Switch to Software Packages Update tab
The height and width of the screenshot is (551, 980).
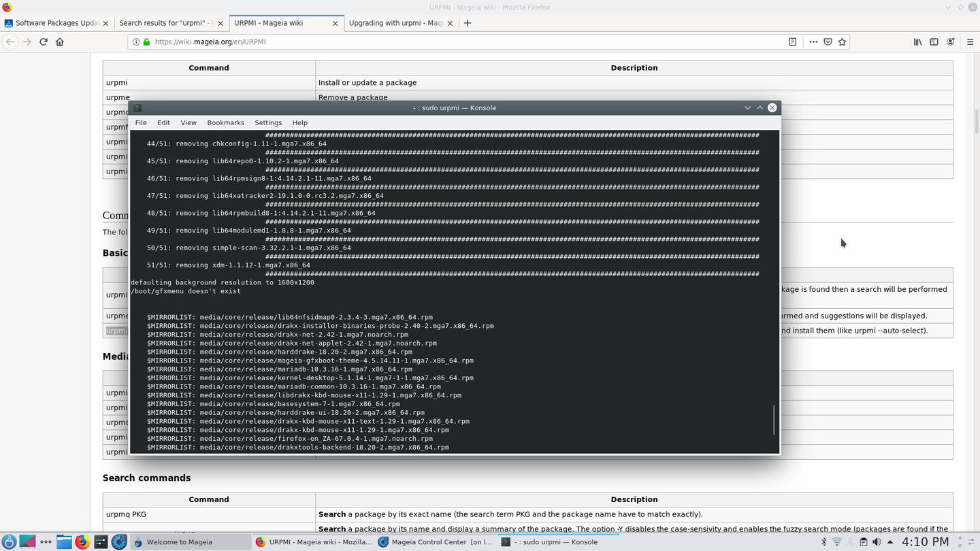(57, 22)
